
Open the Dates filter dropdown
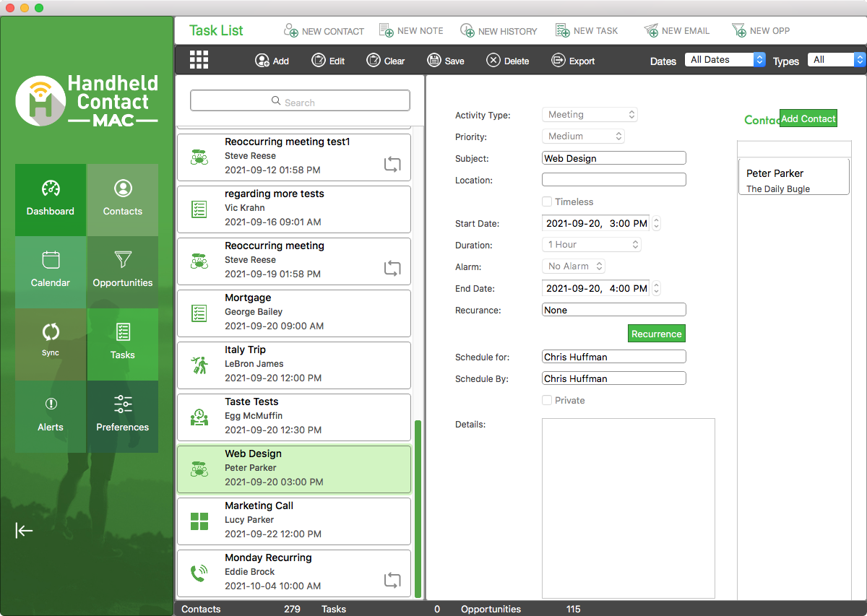tap(725, 60)
